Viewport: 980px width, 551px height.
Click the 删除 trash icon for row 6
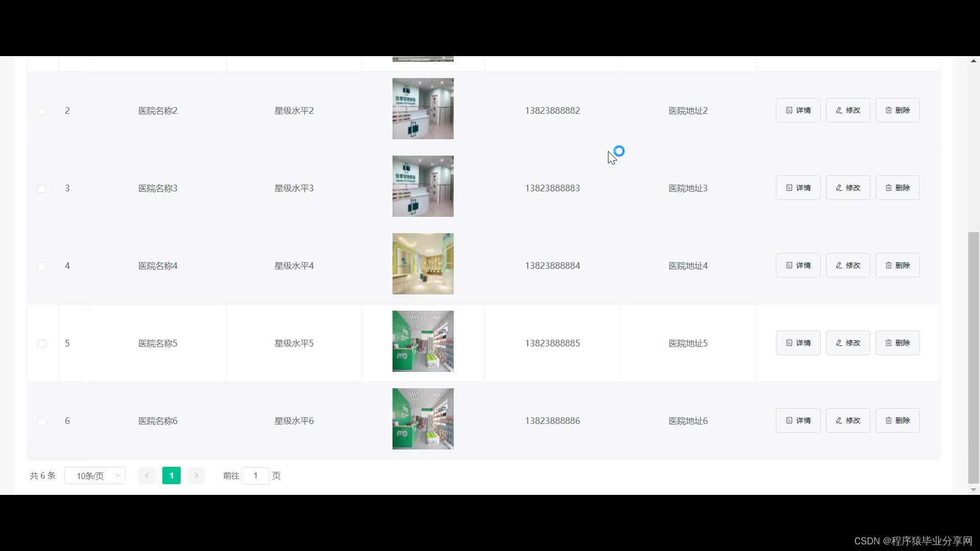pyautogui.click(x=889, y=420)
